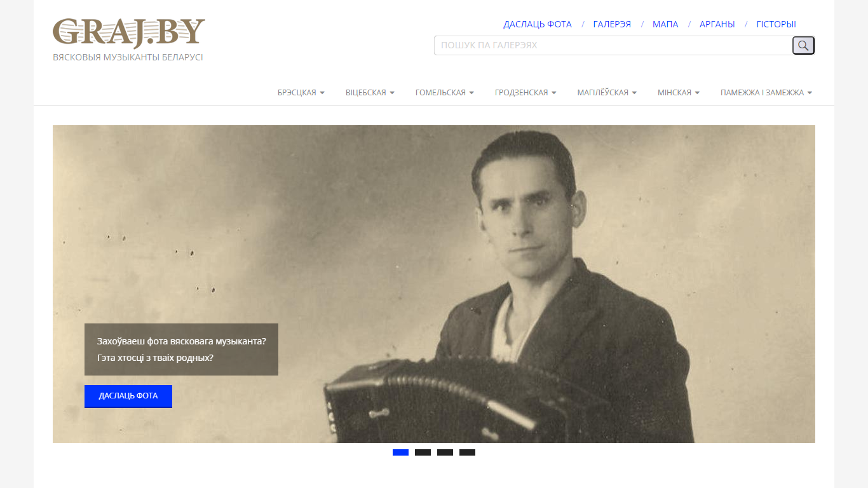Open the Арганы top link
The image size is (868, 488).
click(717, 24)
